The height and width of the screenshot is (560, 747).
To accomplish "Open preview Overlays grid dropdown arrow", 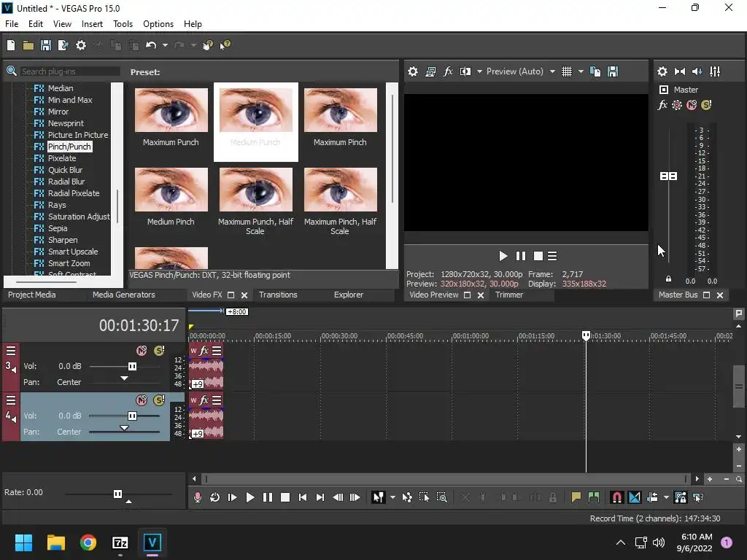I will pyautogui.click(x=581, y=71).
